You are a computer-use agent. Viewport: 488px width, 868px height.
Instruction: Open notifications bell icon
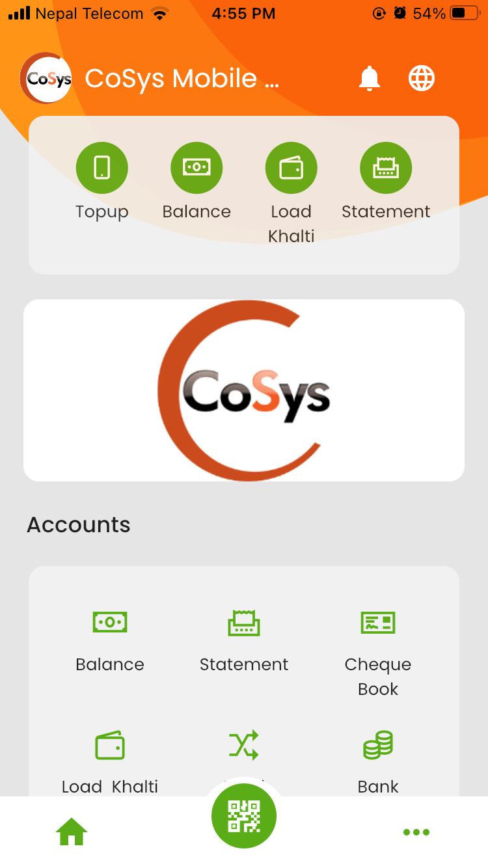point(370,79)
